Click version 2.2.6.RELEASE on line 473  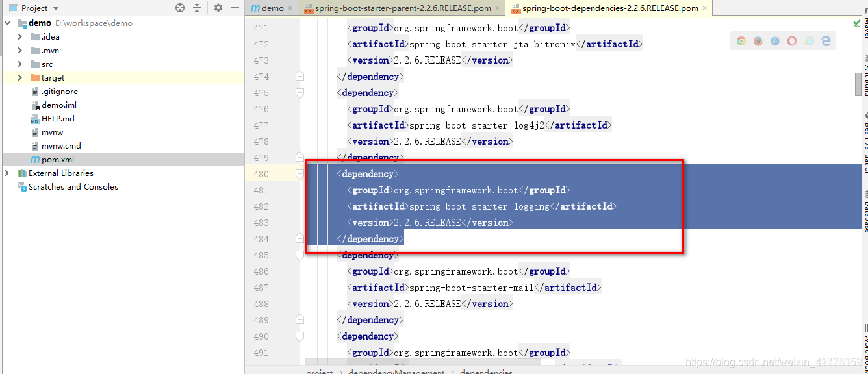(428, 60)
